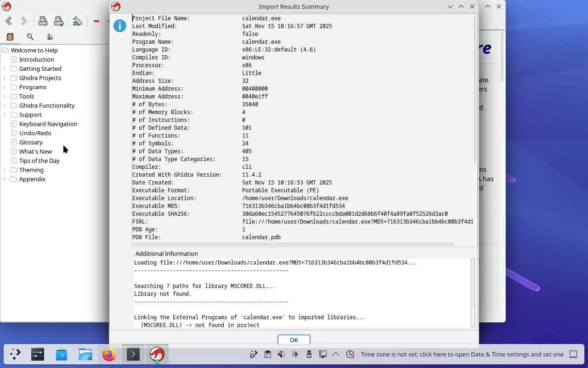The width and height of the screenshot is (588, 368).
Task: Open the terminal from the taskbar
Action: pyautogui.click(x=133, y=354)
